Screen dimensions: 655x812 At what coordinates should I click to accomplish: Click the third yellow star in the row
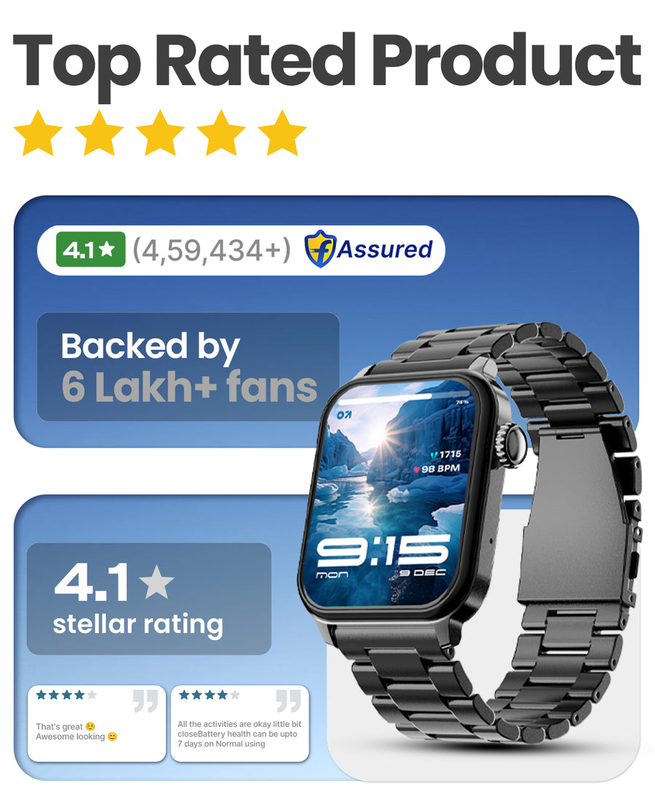[160, 132]
